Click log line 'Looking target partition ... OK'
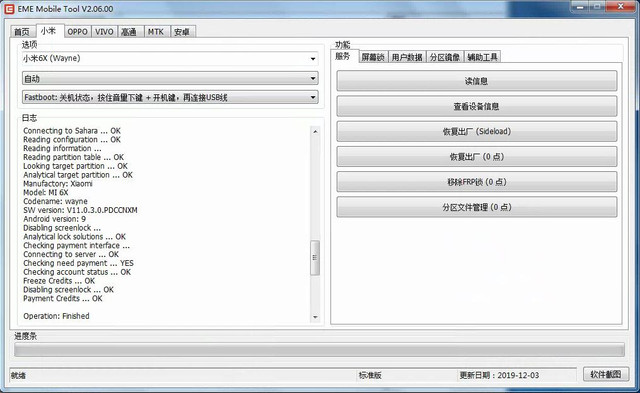 [x=76, y=166]
